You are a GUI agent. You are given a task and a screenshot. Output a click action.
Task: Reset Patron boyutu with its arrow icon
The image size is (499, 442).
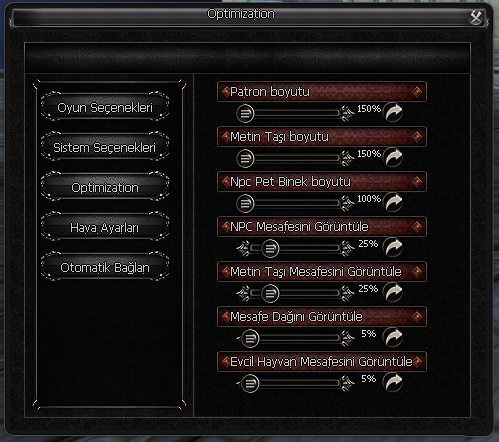393,112
